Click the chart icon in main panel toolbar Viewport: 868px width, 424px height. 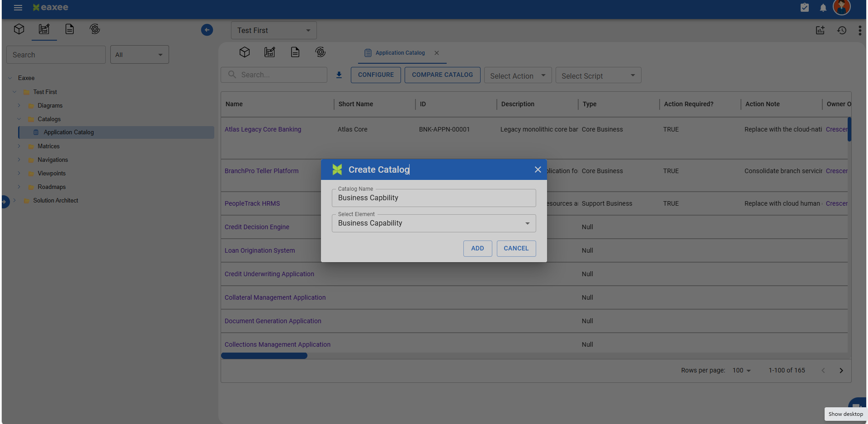coord(270,52)
